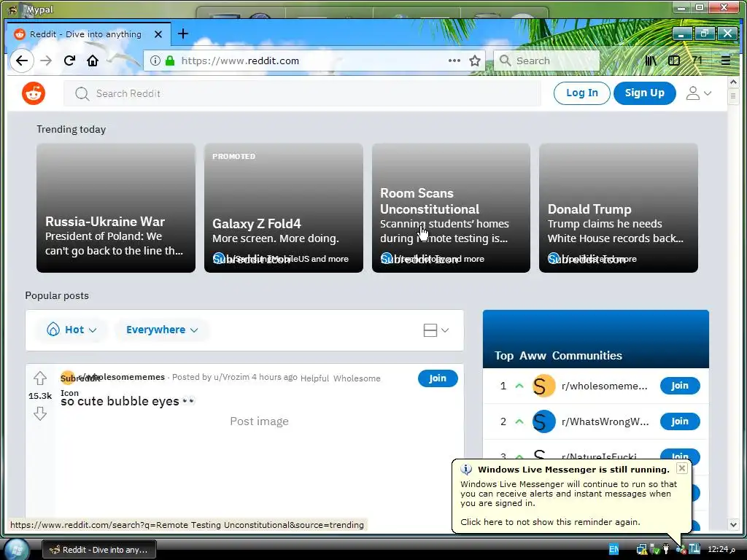The height and width of the screenshot is (560, 747).
Task: Click the page scrollbar up arrow
Action: 733,82
